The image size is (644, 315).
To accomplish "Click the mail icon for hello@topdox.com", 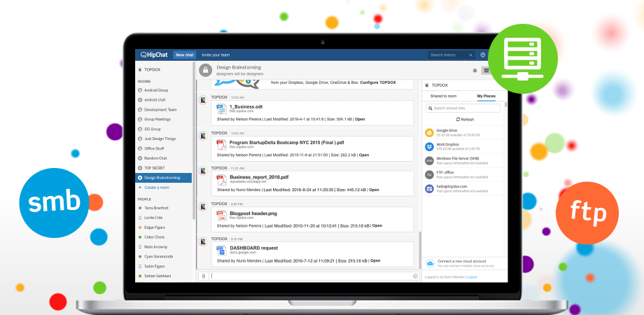I will pyautogui.click(x=429, y=188).
